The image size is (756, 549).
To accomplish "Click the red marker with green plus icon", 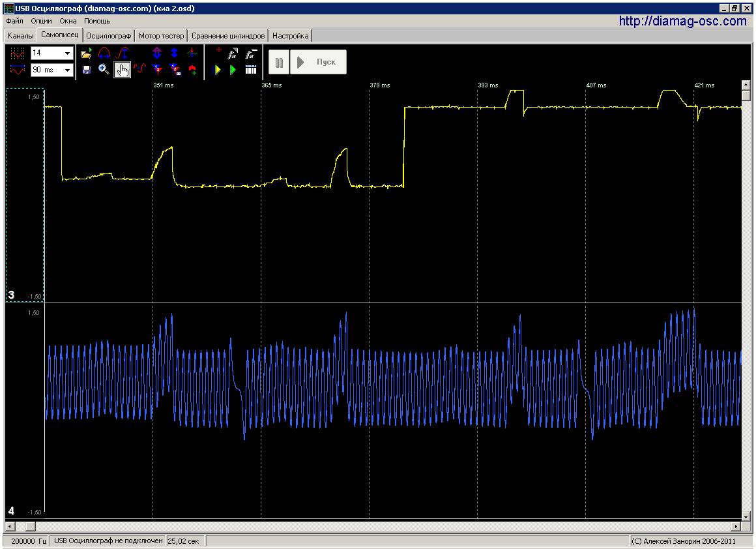I will pyautogui.click(x=192, y=70).
